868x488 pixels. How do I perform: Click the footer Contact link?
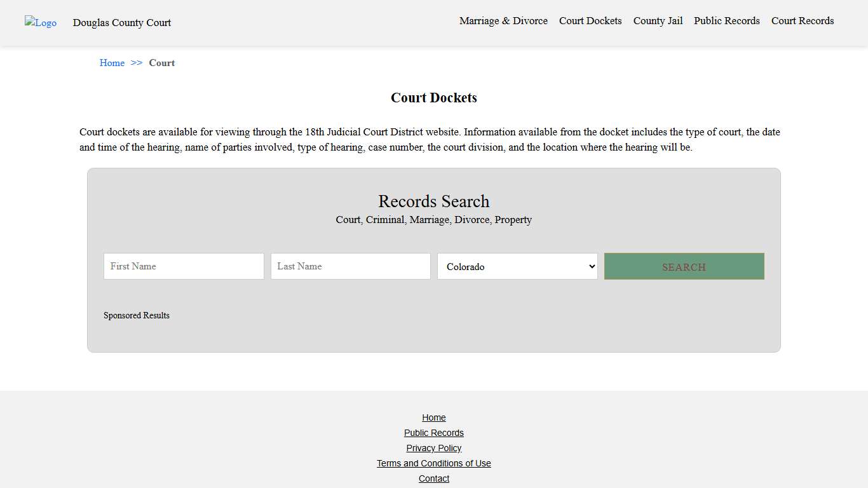point(434,478)
